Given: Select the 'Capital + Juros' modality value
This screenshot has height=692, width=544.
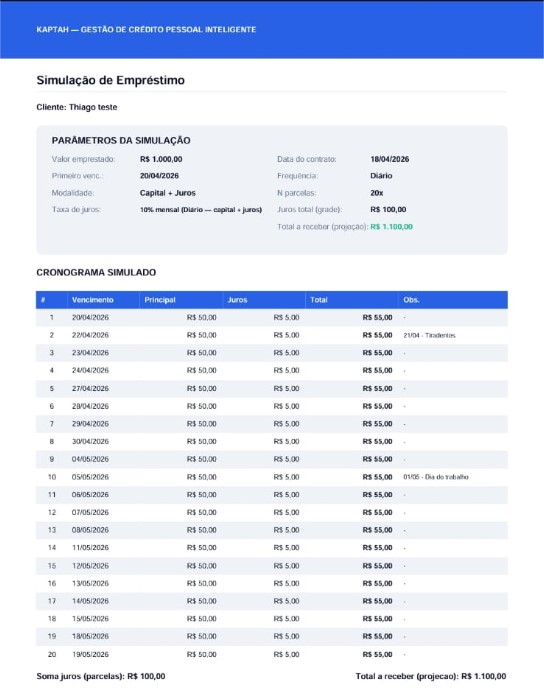Looking at the screenshot, I should 168,193.
